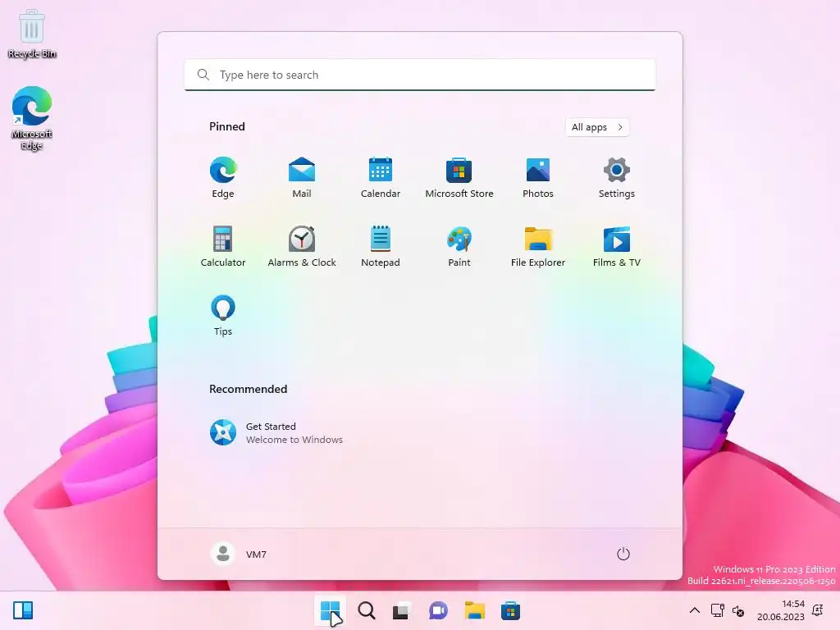The width and height of the screenshot is (840, 630).
Task: Launch Films & TV app
Action: click(617, 246)
